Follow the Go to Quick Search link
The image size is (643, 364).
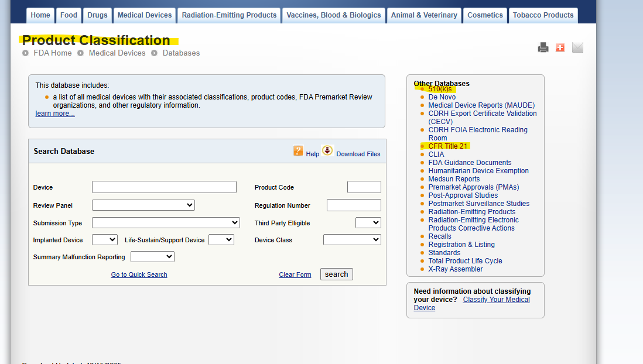pyautogui.click(x=139, y=274)
